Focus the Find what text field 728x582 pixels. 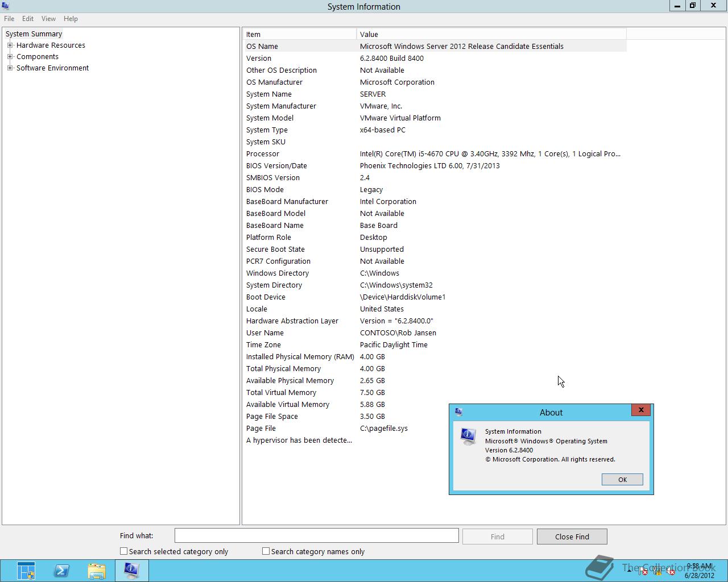(x=316, y=535)
